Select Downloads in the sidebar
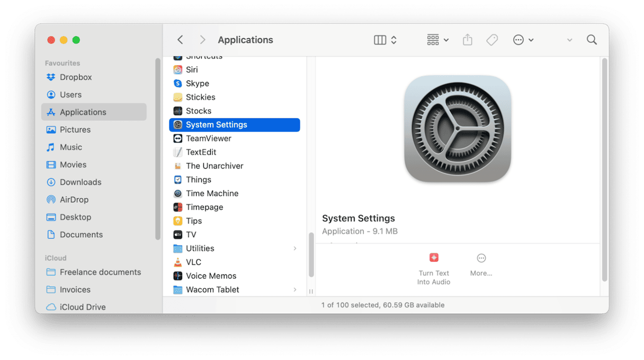This screenshot has height=360, width=644. (x=80, y=182)
